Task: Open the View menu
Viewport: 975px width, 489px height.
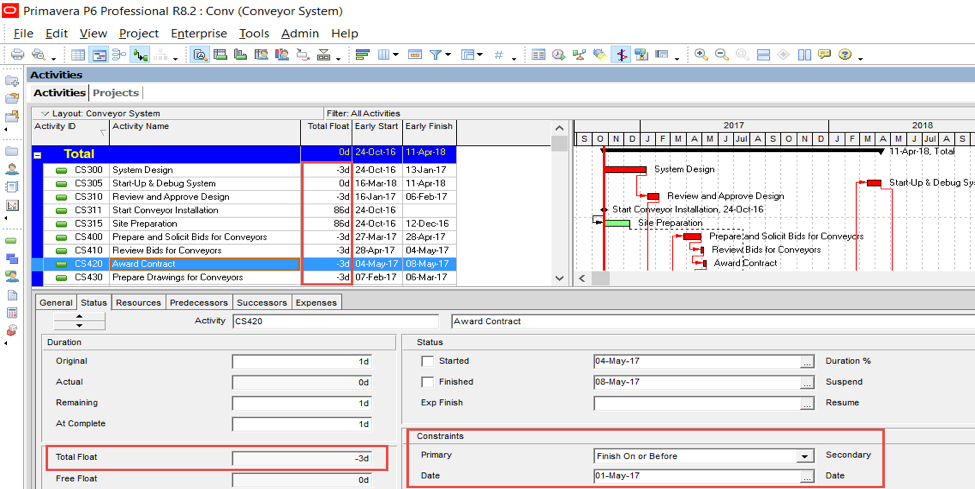Action: [93, 34]
